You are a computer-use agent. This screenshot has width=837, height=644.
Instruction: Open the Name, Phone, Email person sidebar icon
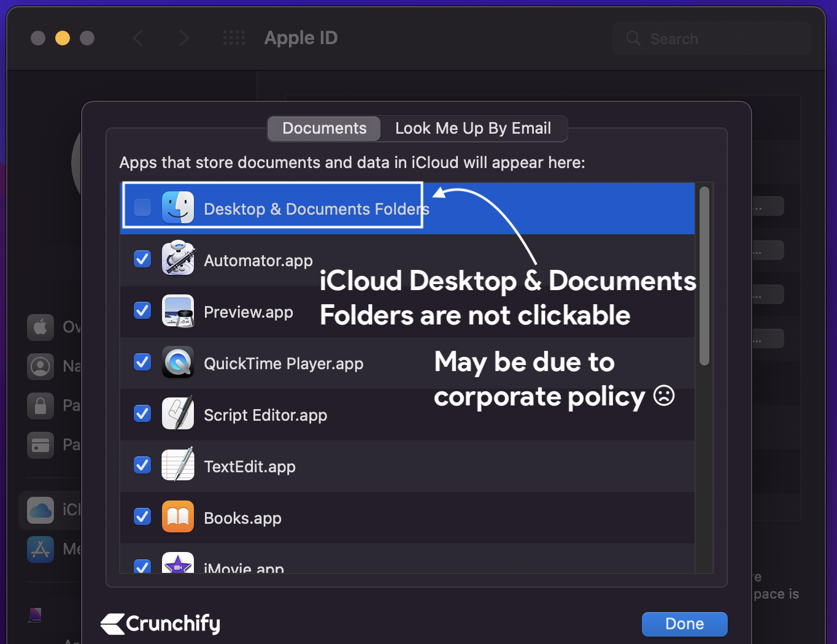[40, 366]
